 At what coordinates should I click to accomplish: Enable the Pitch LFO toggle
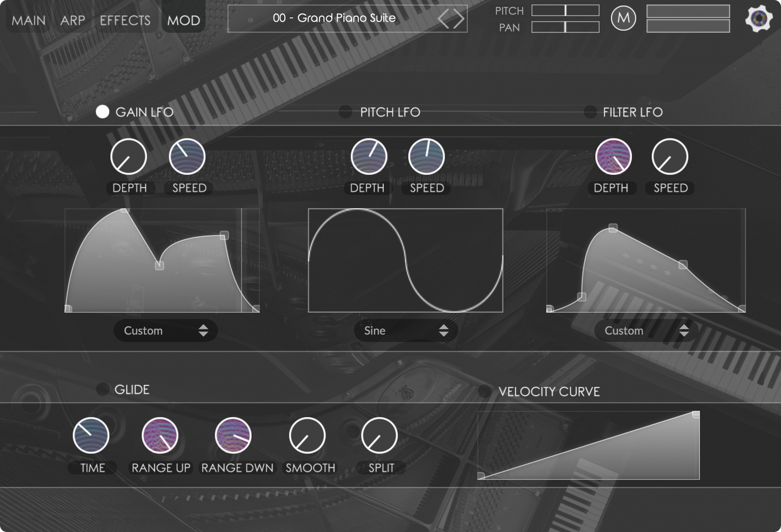pyautogui.click(x=345, y=112)
